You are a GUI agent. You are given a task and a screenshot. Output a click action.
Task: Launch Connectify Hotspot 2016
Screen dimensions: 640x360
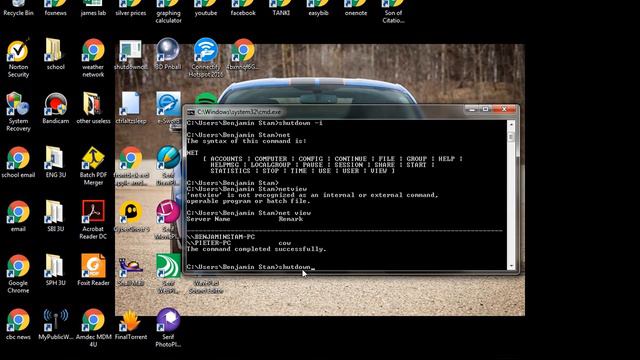pyautogui.click(x=205, y=58)
